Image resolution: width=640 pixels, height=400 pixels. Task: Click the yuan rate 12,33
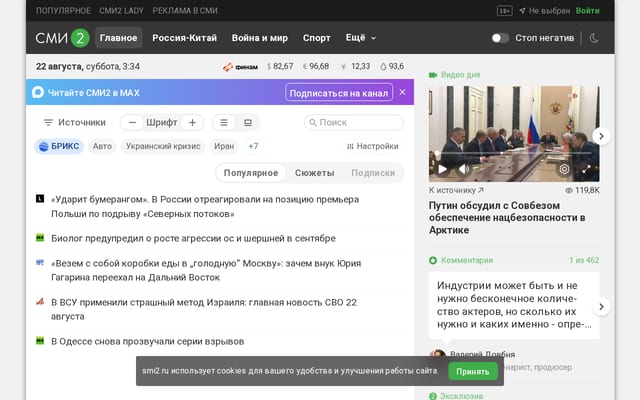[356, 66]
